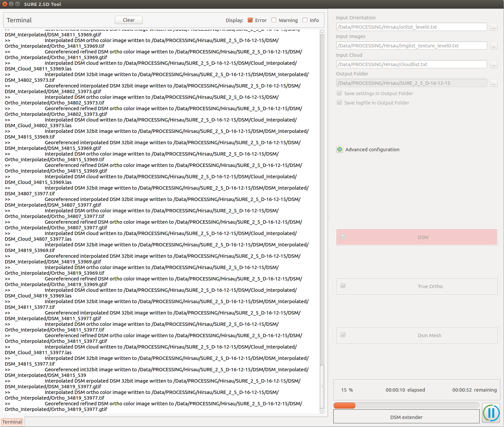Screen dimensions: 504x427
Task: Select the Dsm Mesh module button
Action: [417, 335]
